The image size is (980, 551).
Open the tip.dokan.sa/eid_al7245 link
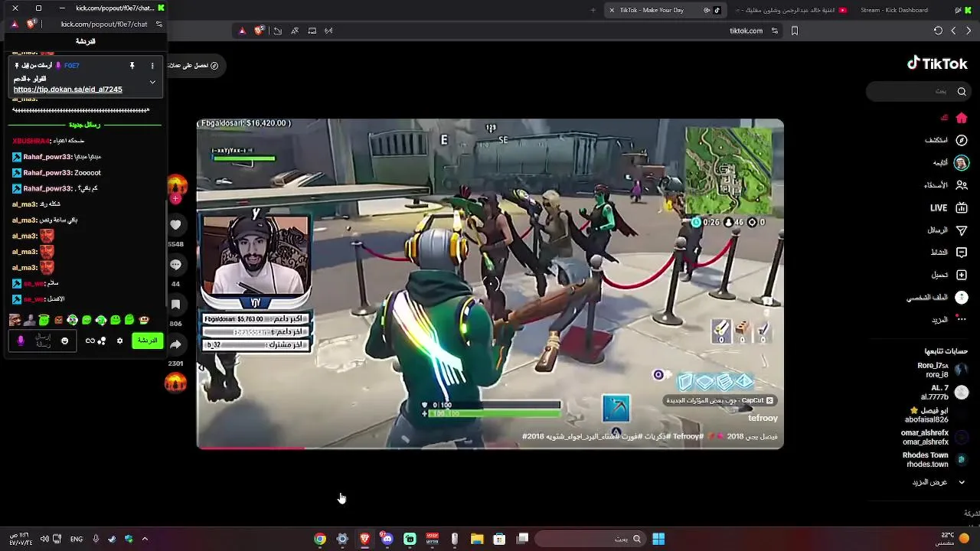coord(68,90)
